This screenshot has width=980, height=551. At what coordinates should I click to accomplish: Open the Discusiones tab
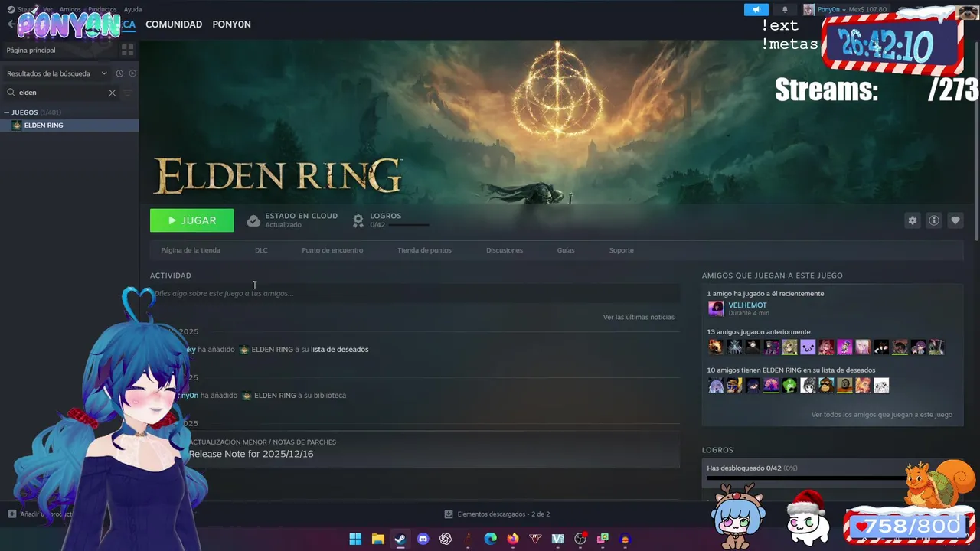[505, 250]
